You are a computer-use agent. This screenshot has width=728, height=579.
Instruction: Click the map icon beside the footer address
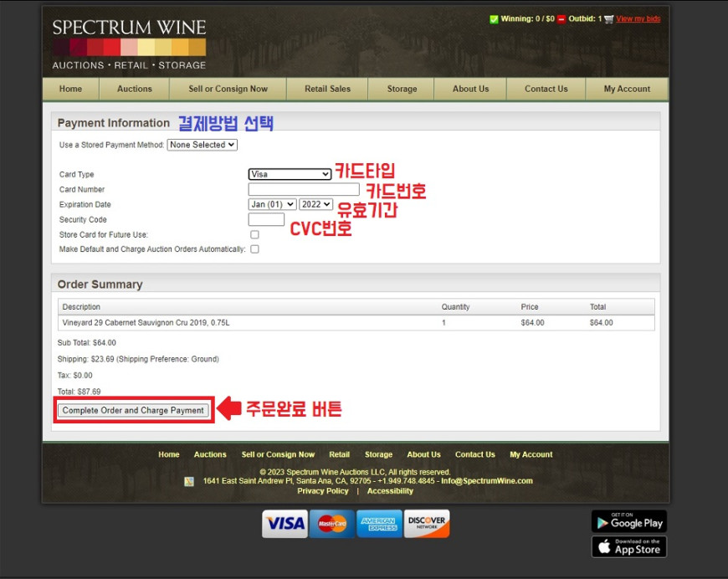[189, 481]
